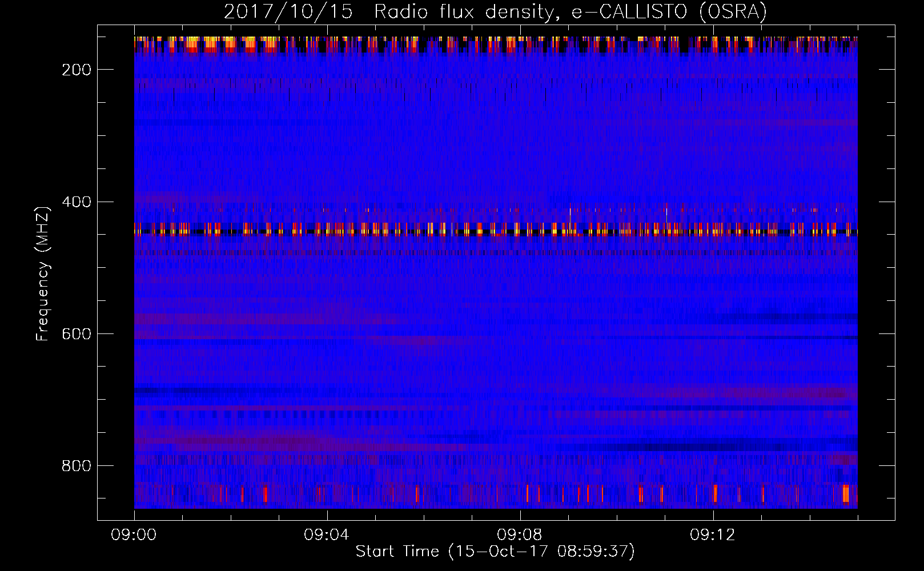Viewport: 924px width, 571px height.
Task: Click the 09:00 time tick label
Action: (134, 534)
